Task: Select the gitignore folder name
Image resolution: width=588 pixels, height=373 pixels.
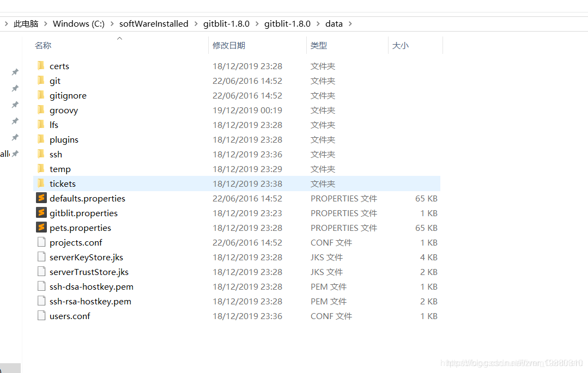Action: click(x=68, y=96)
